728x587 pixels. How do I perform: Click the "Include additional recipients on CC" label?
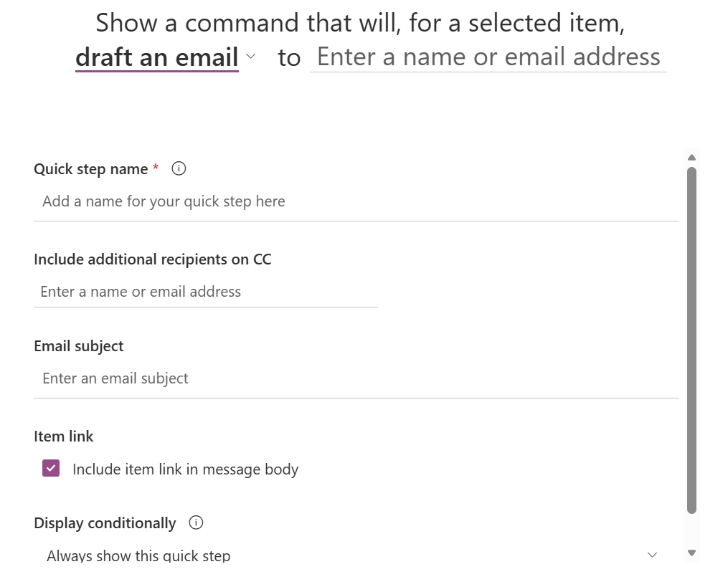pos(153,259)
